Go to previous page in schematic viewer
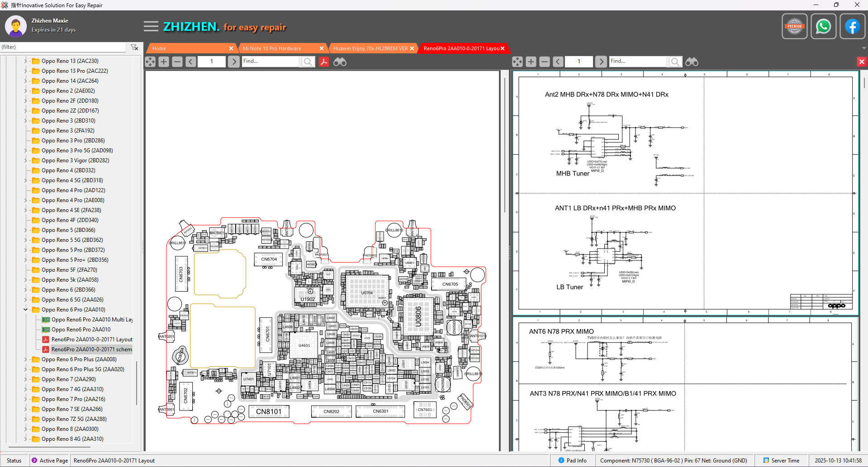This screenshot has height=467, width=868. pyautogui.click(x=558, y=61)
